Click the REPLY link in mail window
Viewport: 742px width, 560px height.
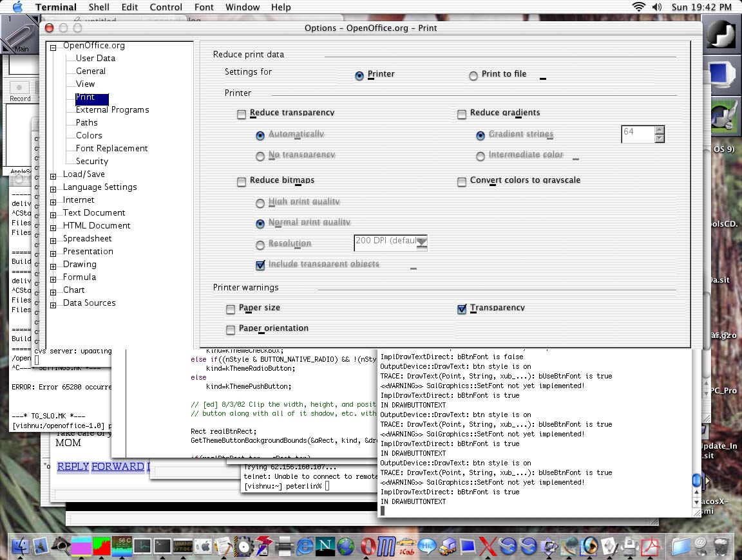73,467
